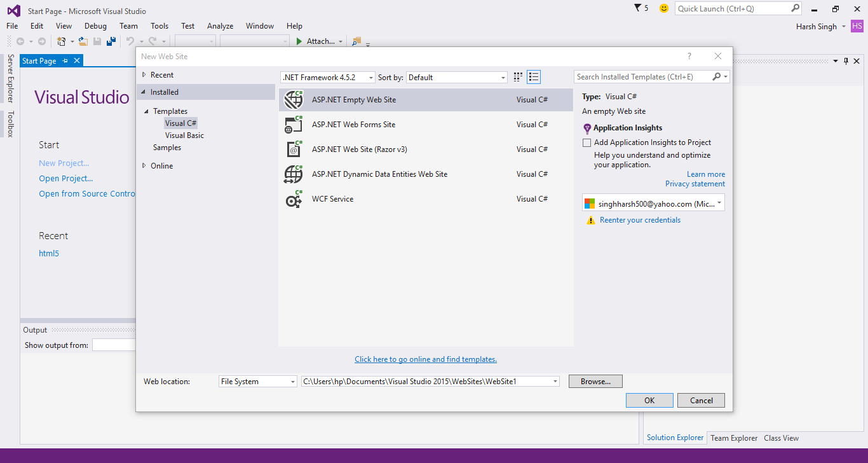
Task: Open the website path dropdown arrow
Action: click(555, 382)
